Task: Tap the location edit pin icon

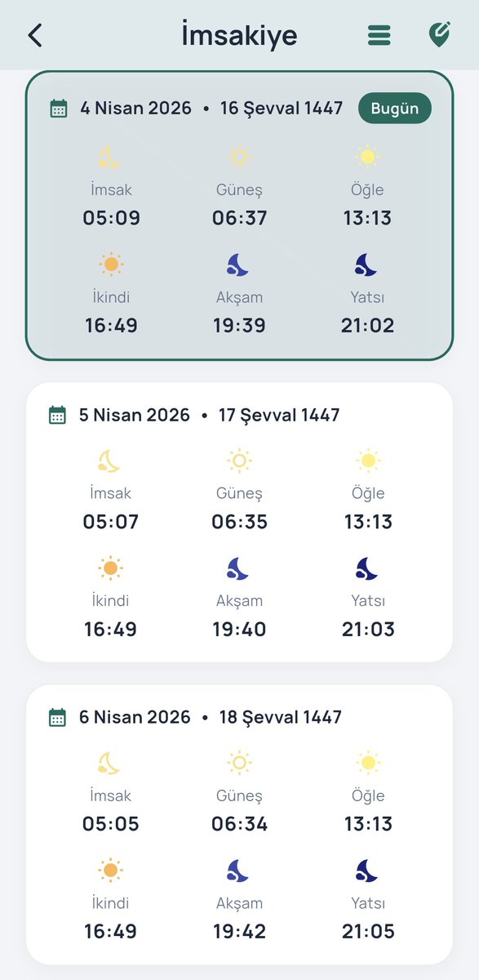Action: [x=441, y=34]
